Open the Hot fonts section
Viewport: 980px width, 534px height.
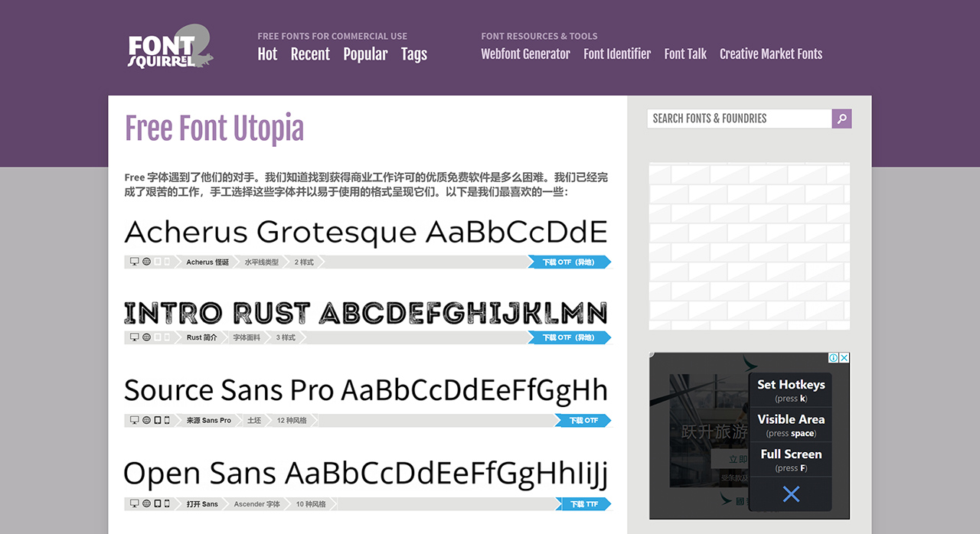tap(266, 54)
